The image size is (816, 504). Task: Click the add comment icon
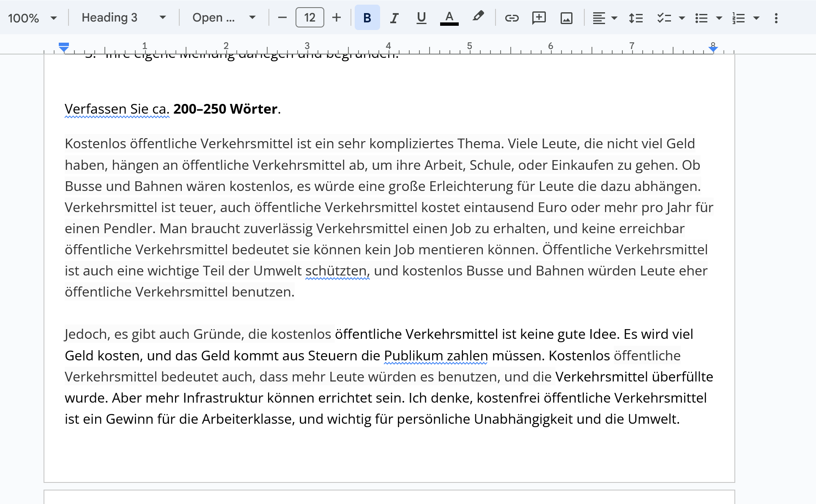coord(539,18)
